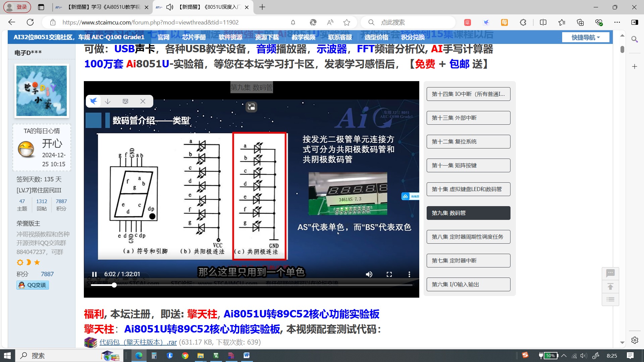Image resolution: width=644 pixels, height=362 pixels.
Task: Select episode 第九集 数码管
Action: [468, 213]
